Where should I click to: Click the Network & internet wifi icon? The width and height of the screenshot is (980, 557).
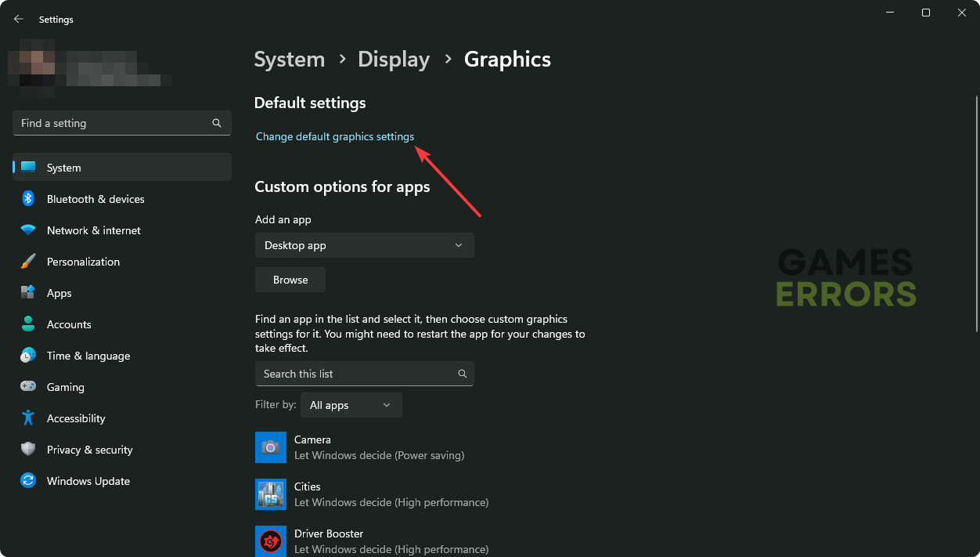(28, 230)
